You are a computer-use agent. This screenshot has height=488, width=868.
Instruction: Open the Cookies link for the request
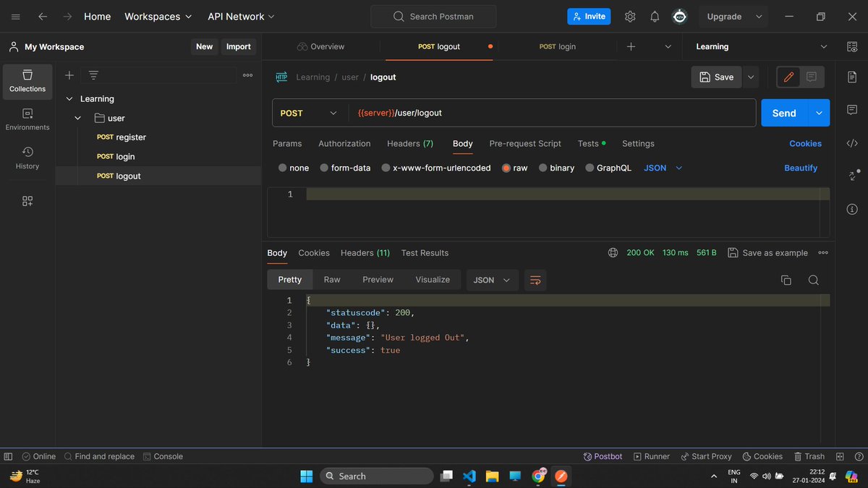point(805,143)
